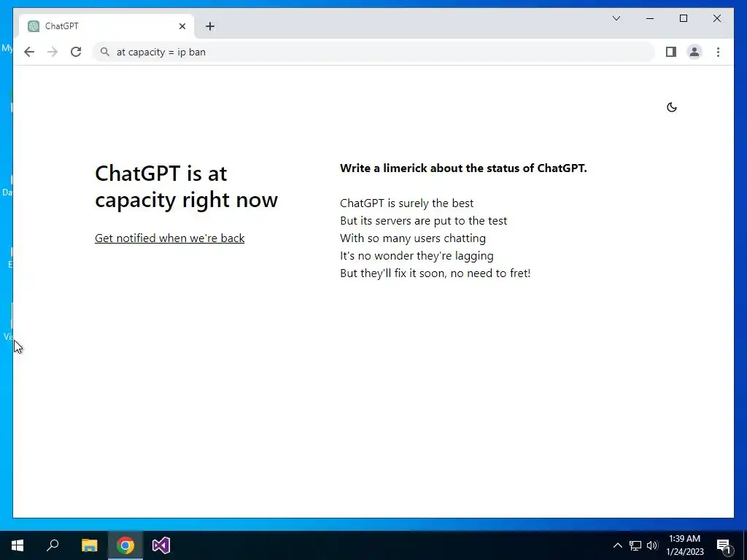Click the forward navigation arrow
The height and width of the screenshot is (560, 747).
coord(53,52)
